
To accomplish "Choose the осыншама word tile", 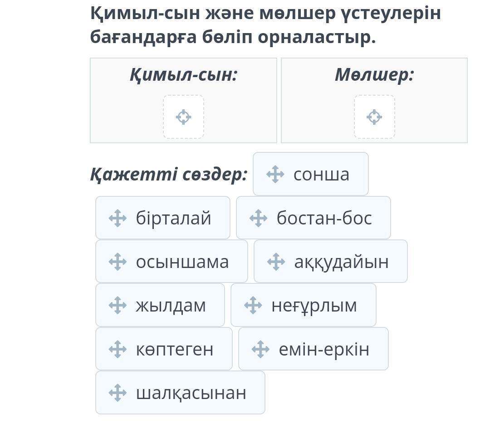I will pyautogui.click(x=171, y=261).
